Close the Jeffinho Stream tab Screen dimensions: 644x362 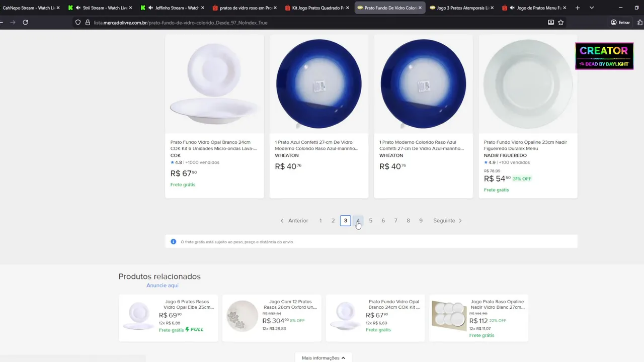pos(203,8)
